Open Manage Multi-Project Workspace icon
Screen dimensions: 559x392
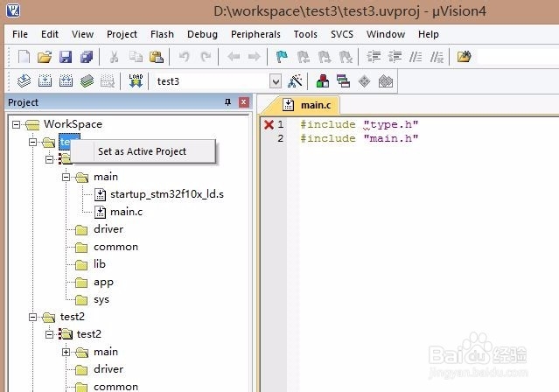point(343,81)
